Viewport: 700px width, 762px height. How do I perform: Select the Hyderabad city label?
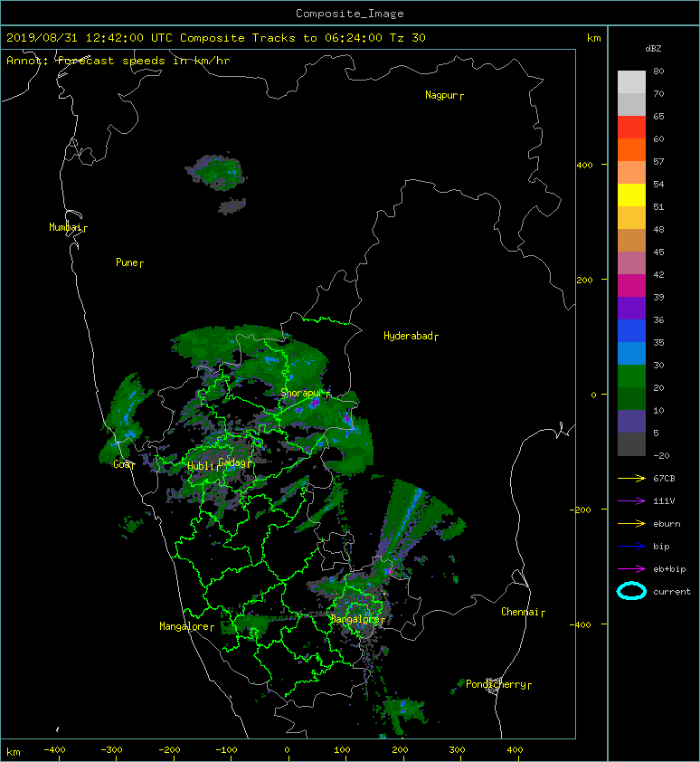tap(409, 336)
